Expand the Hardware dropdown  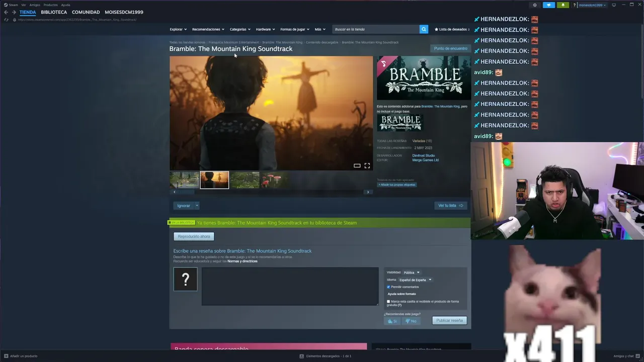[265, 29]
